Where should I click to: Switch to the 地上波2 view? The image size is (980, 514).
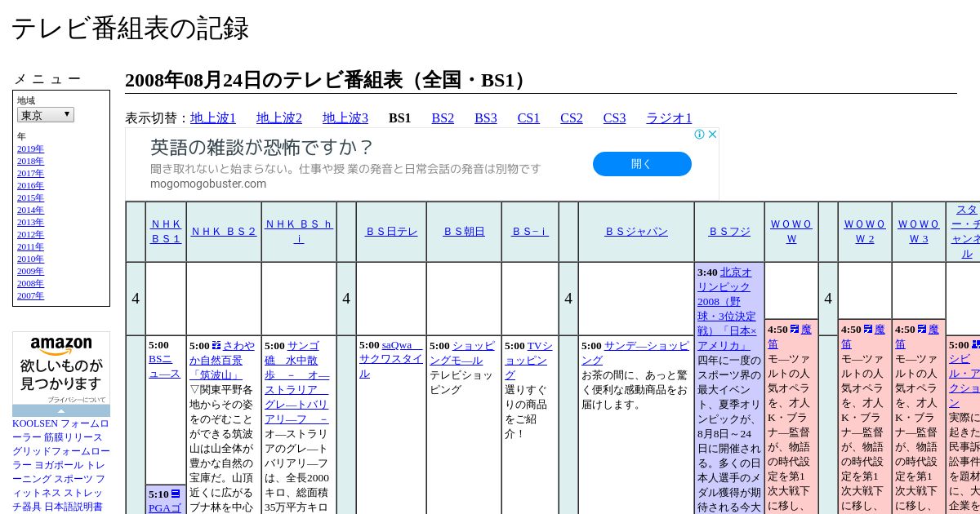[x=279, y=118]
